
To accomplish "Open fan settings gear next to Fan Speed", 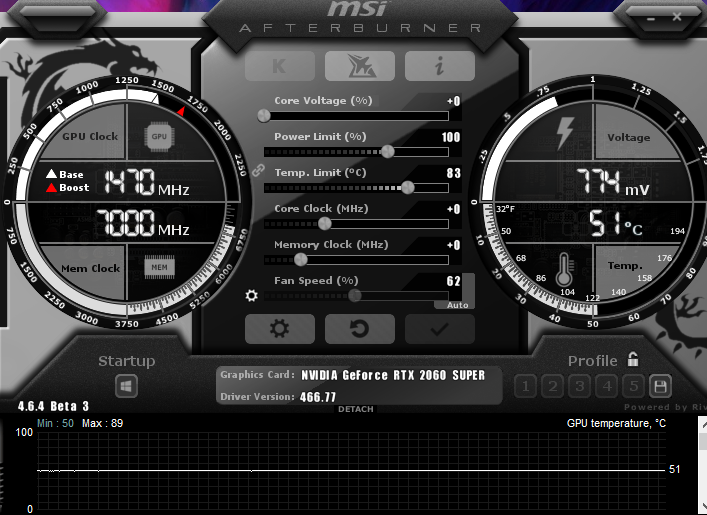I will click(252, 296).
